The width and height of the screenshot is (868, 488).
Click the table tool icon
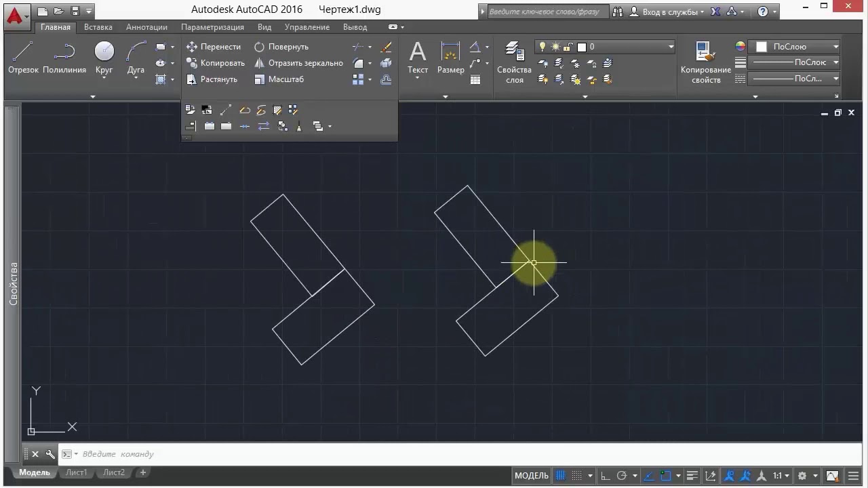point(475,79)
